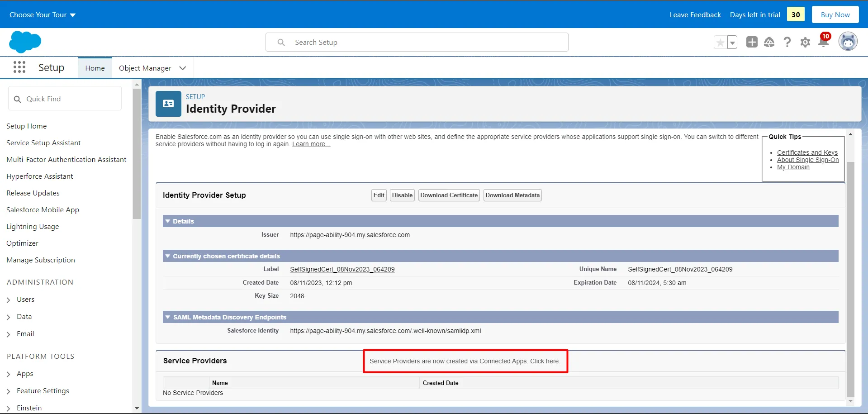The image size is (868, 414).
Task: Click the search magnifier in Search Setup
Action: point(281,42)
